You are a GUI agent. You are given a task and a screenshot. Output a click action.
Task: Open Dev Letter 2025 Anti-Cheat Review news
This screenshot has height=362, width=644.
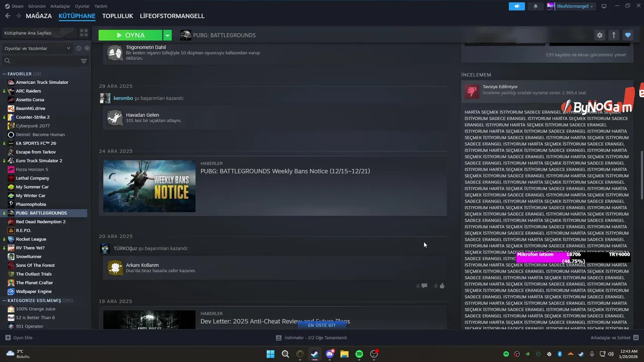[275, 321]
